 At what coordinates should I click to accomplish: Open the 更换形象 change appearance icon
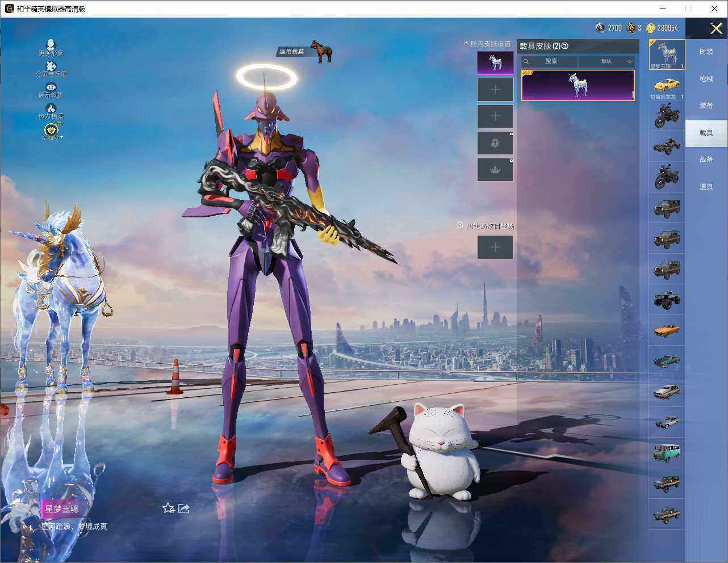(x=51, y=45)
